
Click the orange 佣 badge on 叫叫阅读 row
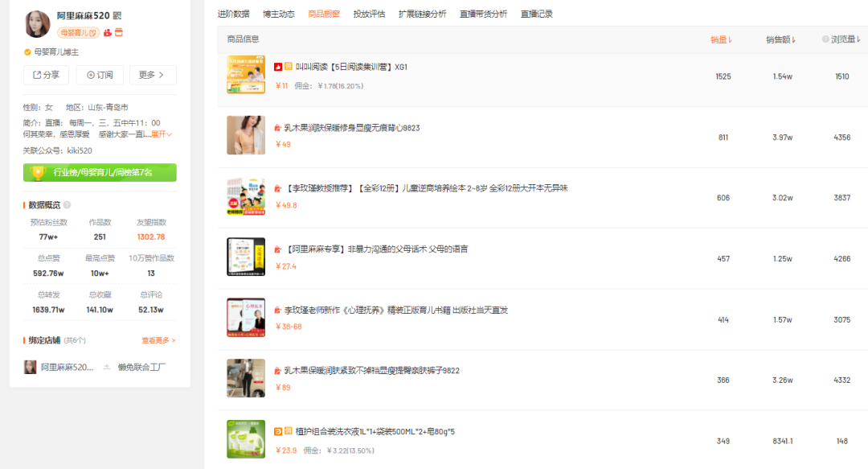pos(289,67)
